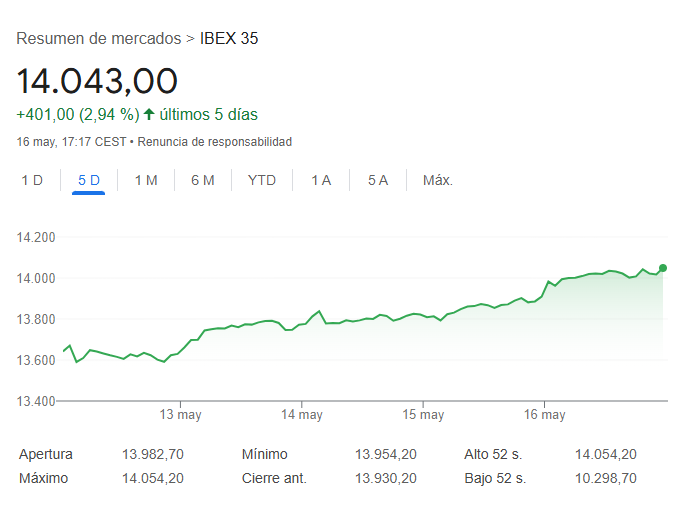Select the 5 D range tab

tap(89, 180)
